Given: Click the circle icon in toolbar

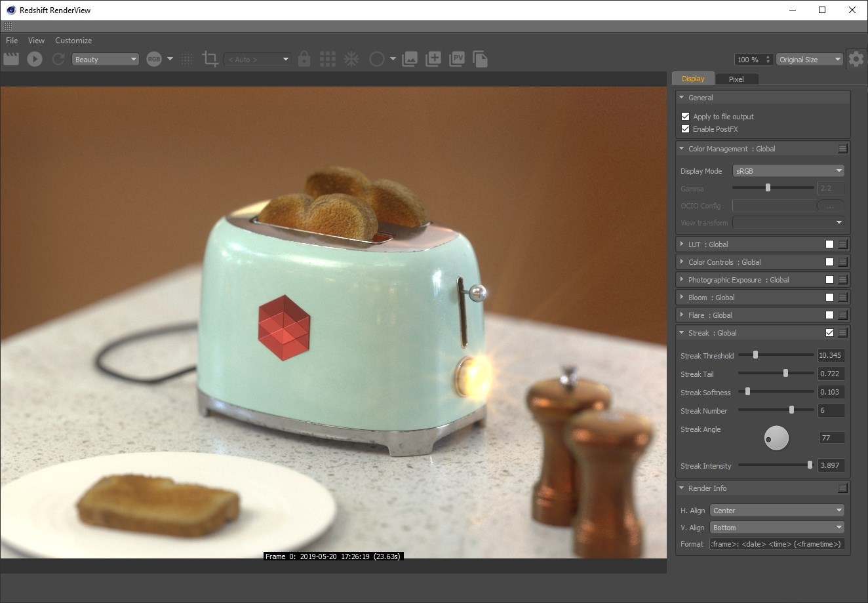Looking at the screenshot, I should 376,59.
